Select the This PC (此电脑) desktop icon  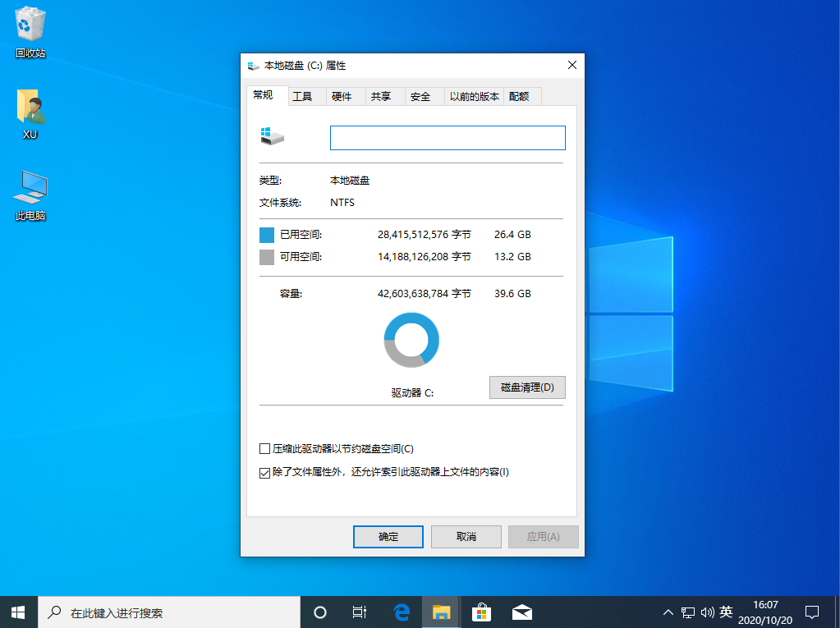[30, 195]
